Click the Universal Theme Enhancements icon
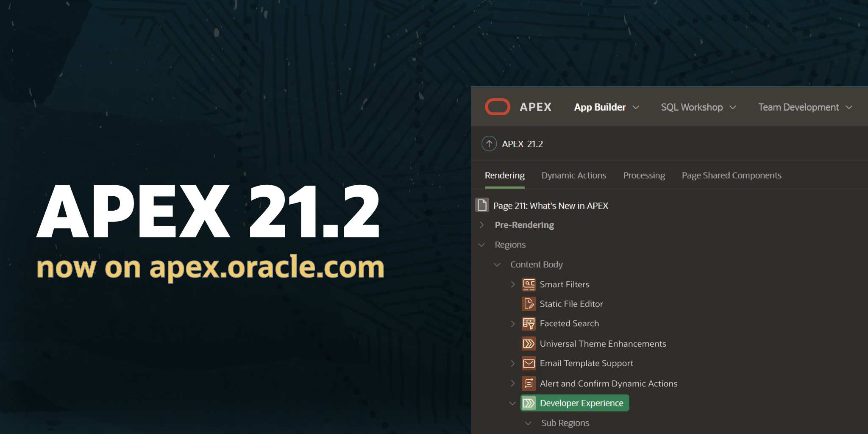868x434 pixels. [x=529, y=344]
